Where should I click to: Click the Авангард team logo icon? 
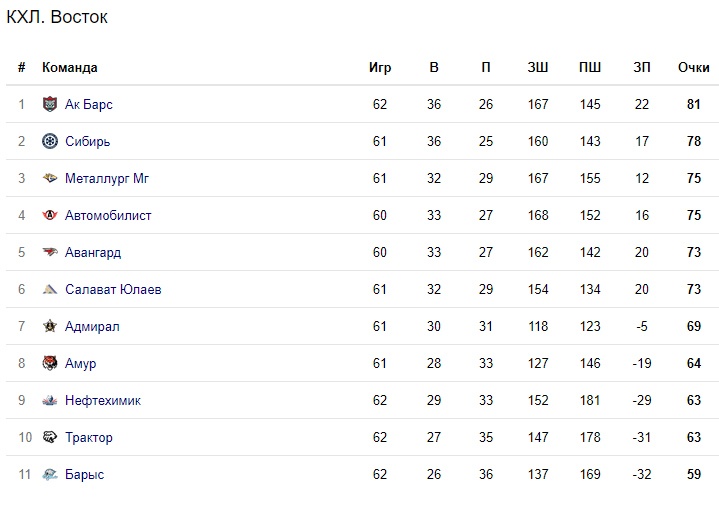(50, 252)
